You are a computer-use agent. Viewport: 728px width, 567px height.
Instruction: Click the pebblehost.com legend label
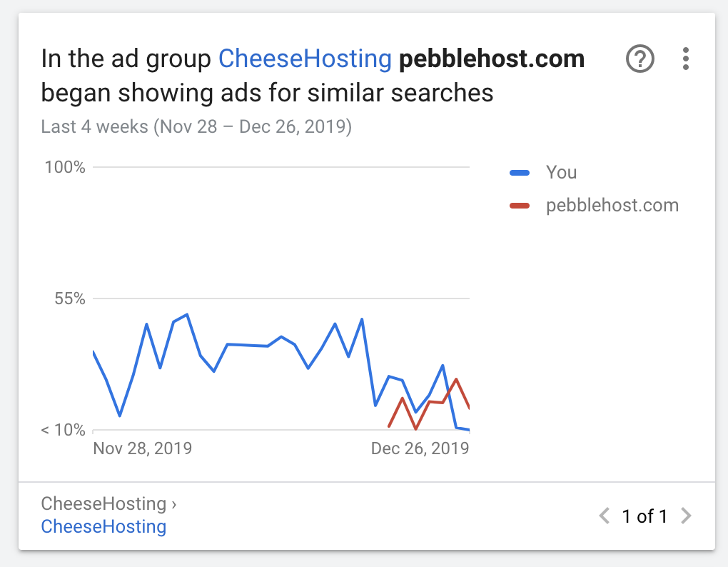coord(612,206)
